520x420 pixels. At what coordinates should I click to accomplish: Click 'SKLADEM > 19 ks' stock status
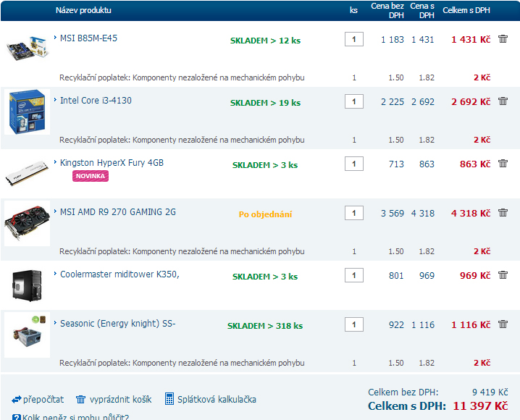click(265, 103)
